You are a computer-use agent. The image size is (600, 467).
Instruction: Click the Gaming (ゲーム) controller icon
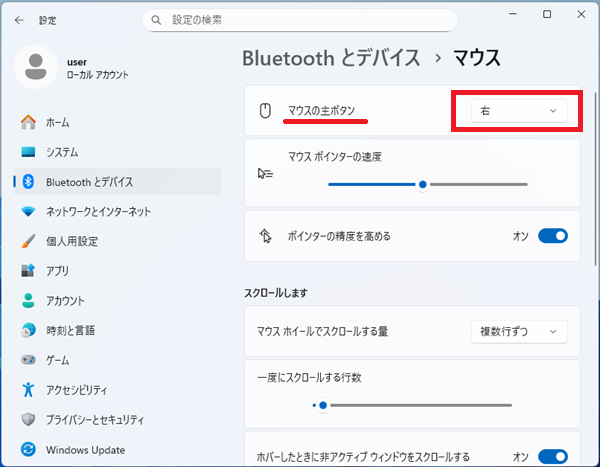pyautogui.click(x=28, y=360)
